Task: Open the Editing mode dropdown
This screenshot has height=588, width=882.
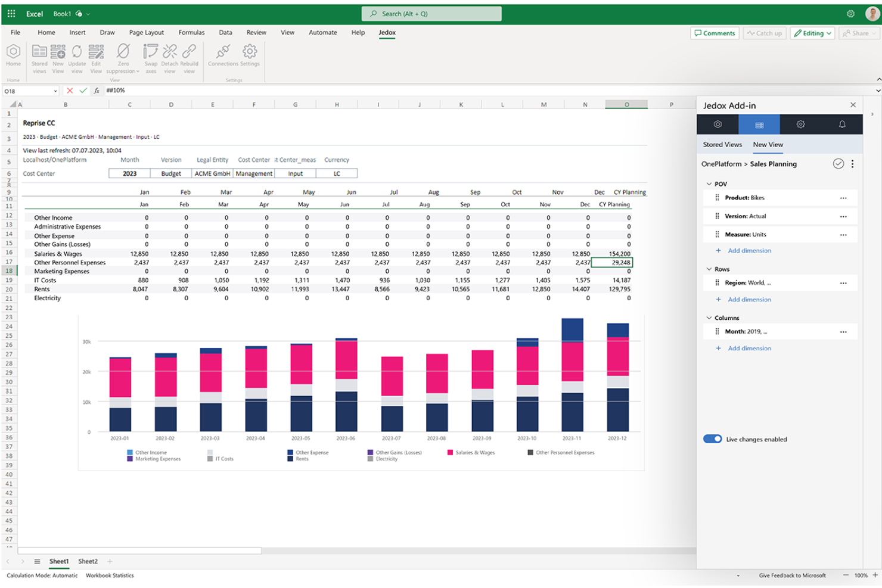Action: (813, 33)
